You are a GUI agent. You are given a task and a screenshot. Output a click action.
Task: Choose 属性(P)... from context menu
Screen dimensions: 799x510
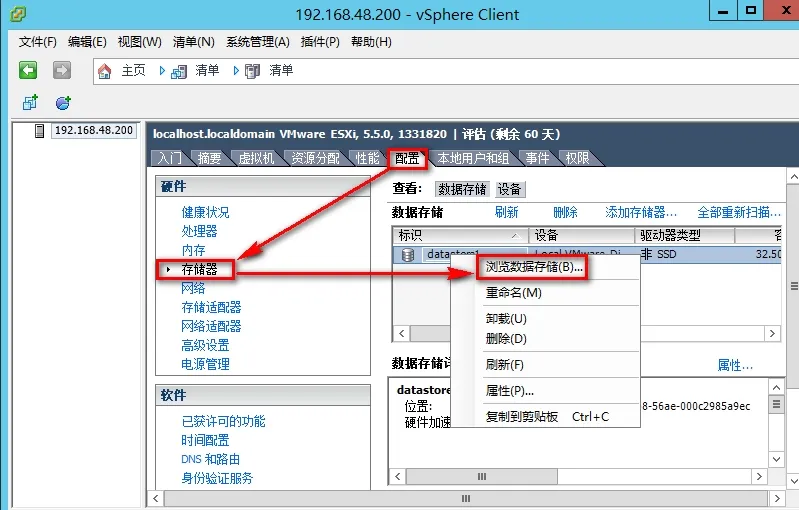(x=510, y=391)
